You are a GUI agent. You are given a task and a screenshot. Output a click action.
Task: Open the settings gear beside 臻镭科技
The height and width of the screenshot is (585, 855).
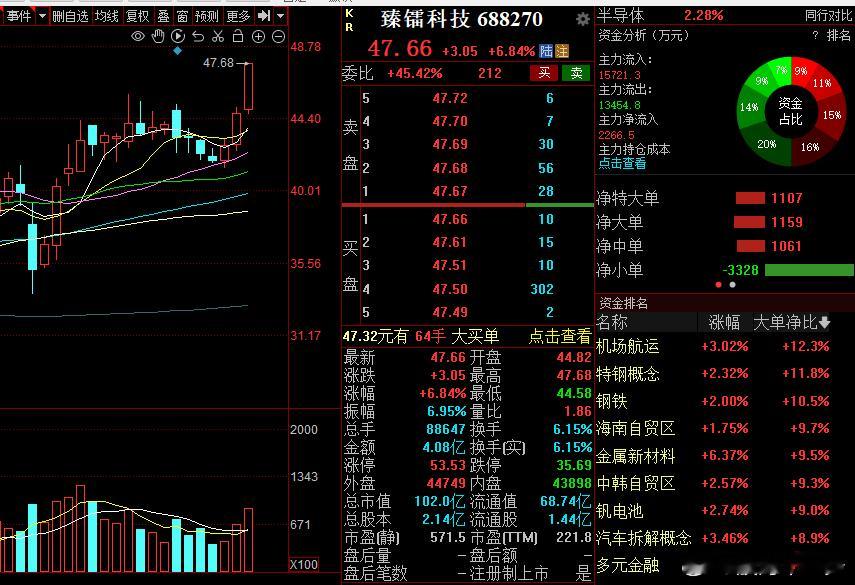click(582, 20)
